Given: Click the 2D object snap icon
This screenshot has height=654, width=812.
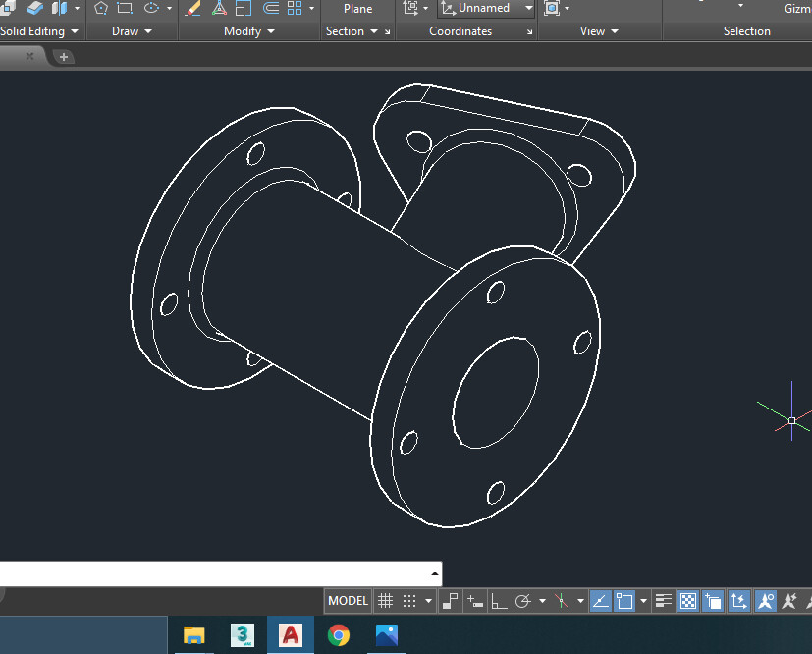Looking at the screenshot, I should point(623,601).
